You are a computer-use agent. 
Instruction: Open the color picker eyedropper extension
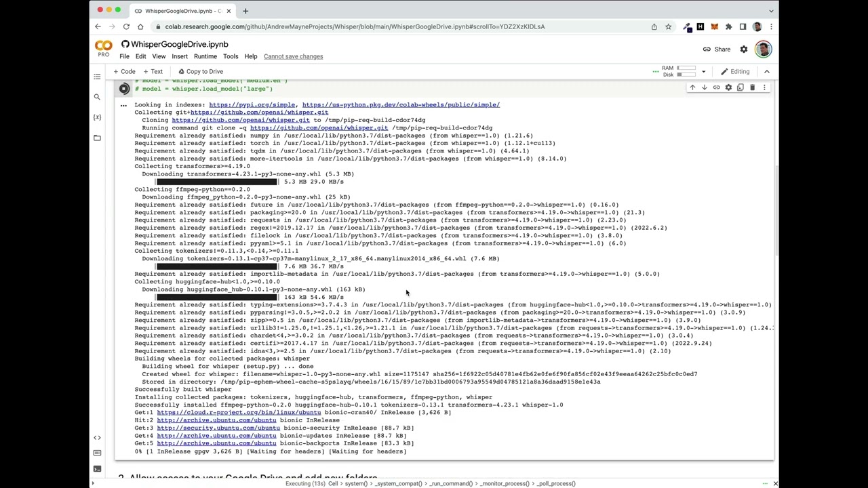[x=686, y=26]
